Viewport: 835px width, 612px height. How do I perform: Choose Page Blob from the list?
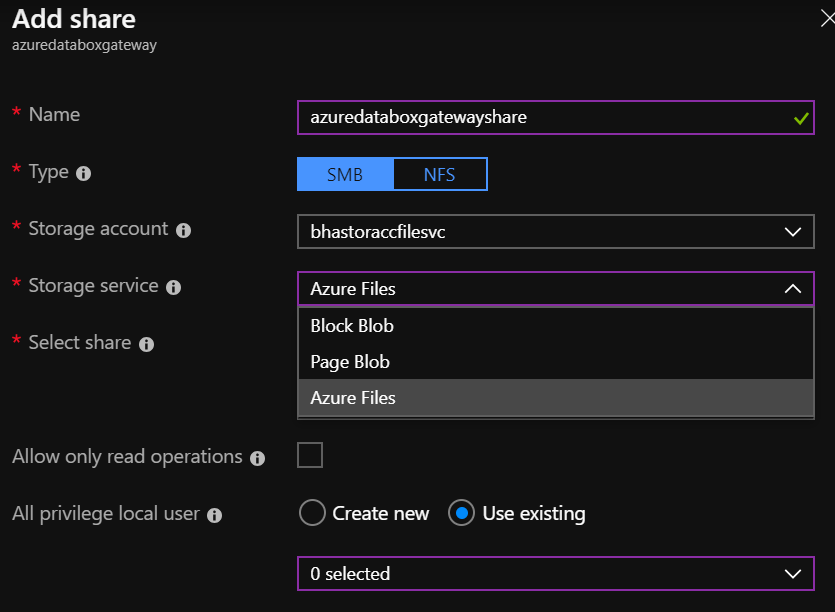tap(350, 362)
